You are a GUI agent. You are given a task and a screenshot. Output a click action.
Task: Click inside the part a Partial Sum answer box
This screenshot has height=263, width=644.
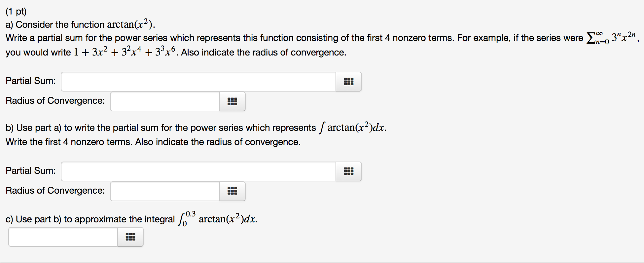click(198, 81)
